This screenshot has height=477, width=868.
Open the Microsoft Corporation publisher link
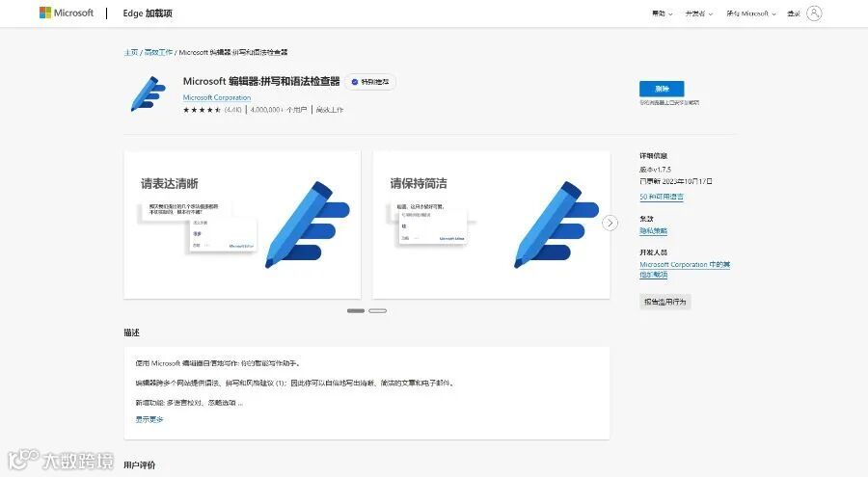click(x=216, y=97)
